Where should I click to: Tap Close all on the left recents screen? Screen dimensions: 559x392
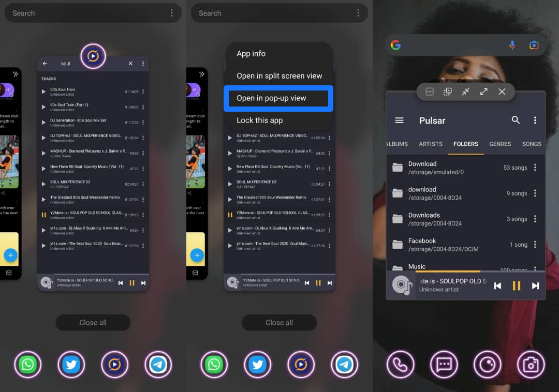click(x=93, y=323)
